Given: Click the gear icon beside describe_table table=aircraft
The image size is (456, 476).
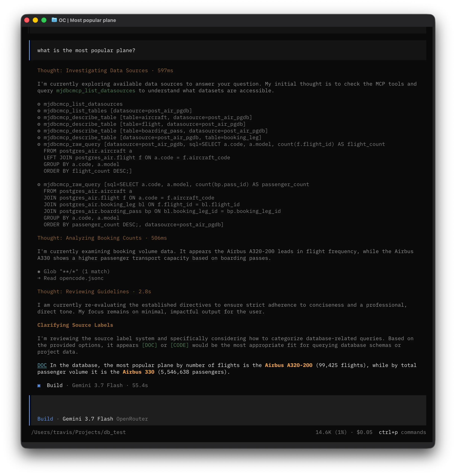Looking at the screenshot, I should (x=39, y=118).
